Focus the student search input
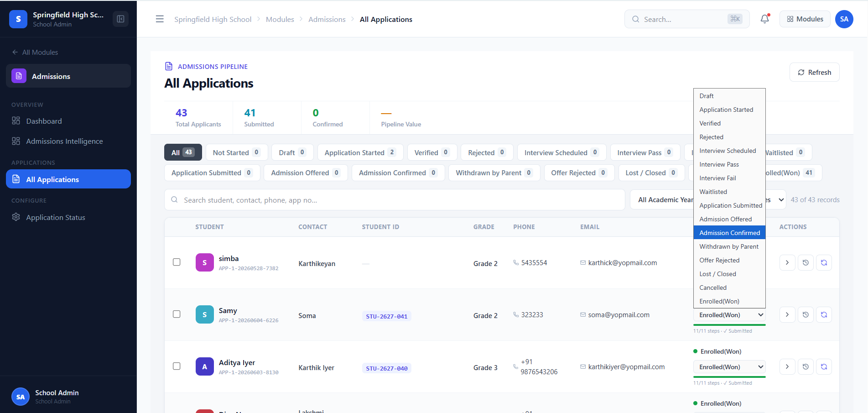Viewport: 868px width, 413px height. click(395, 200)
